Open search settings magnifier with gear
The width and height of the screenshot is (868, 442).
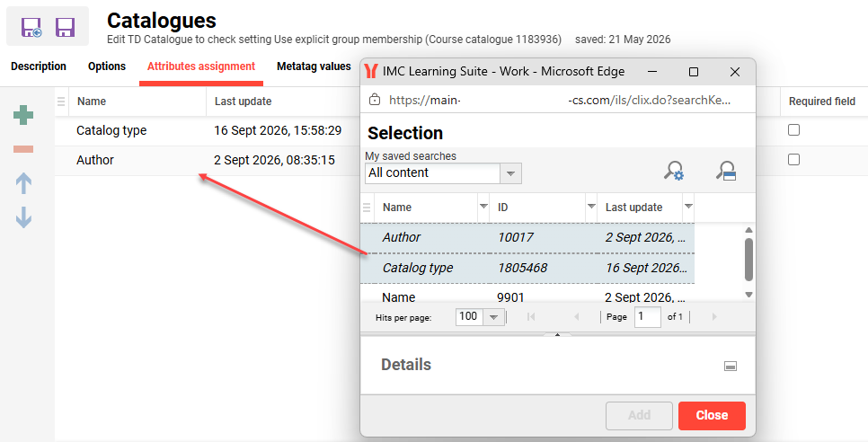(x=674, y=171)
